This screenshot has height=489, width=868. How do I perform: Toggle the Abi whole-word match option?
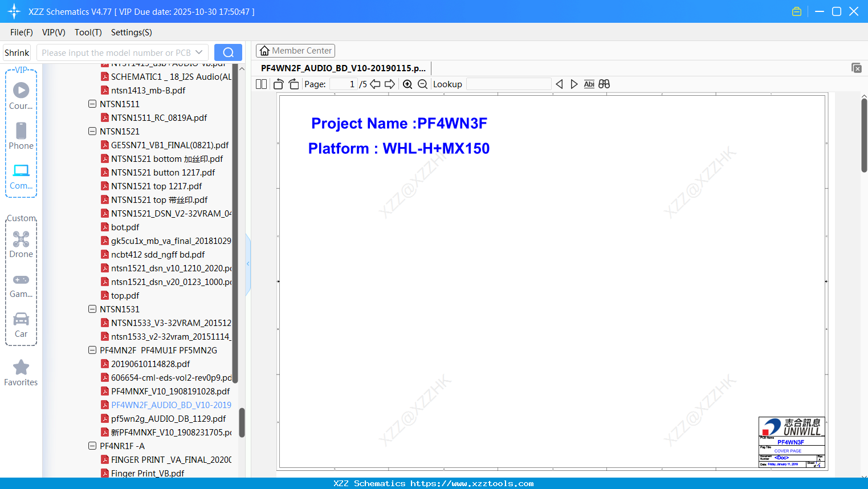coord(589,84)
